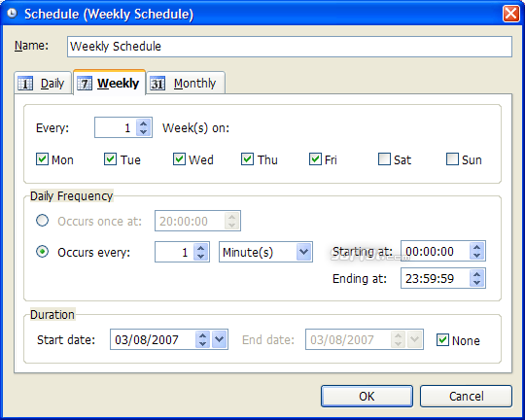Uncheck the Mon checkbox
Viewport: 525px width, 420px height.
coord(42,159)
